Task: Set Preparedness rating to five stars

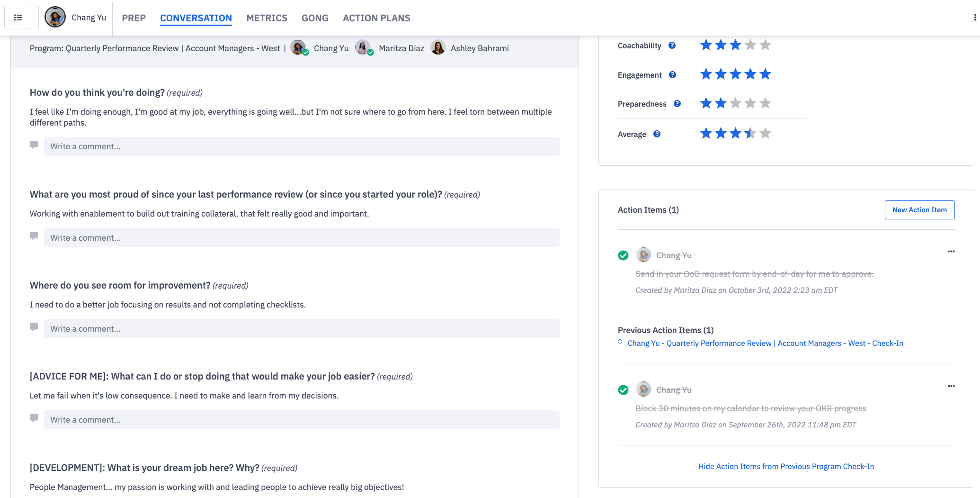Action: coord(765,103)
